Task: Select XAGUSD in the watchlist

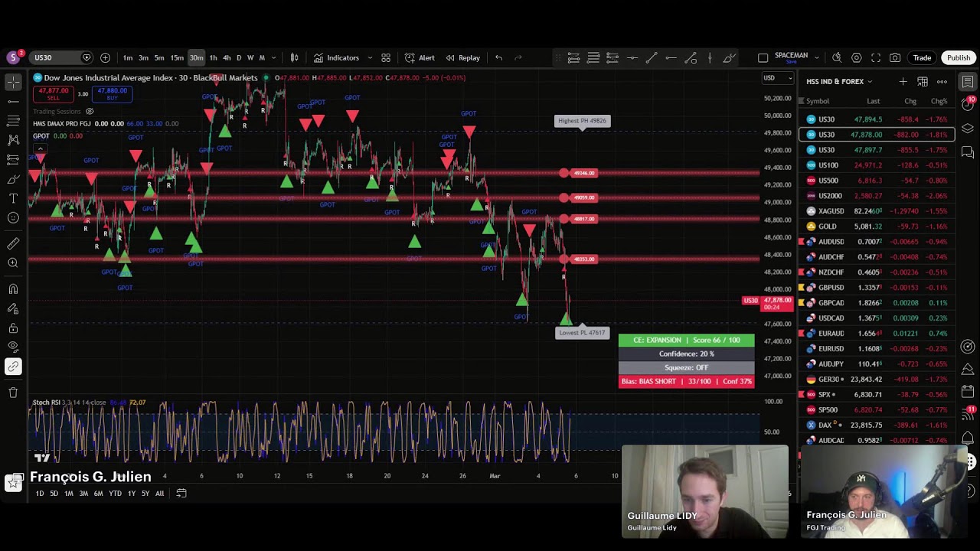Action: tap(877, 211)
